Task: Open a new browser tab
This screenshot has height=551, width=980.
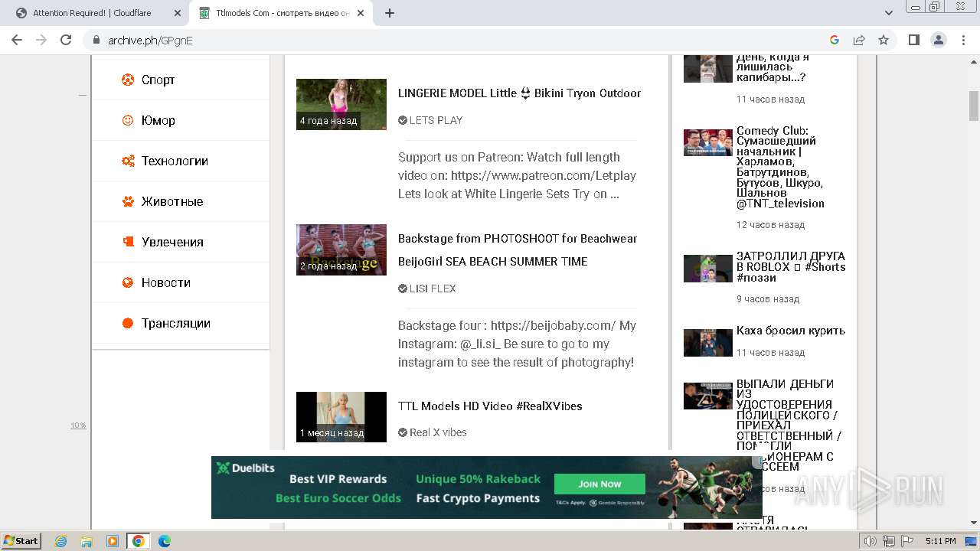Action: tap(389, 13)
